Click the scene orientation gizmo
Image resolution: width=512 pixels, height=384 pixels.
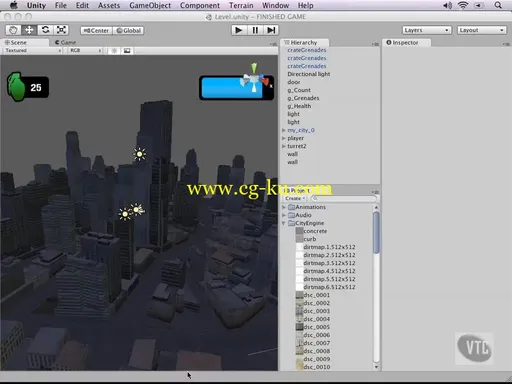[x=255, y=79]
